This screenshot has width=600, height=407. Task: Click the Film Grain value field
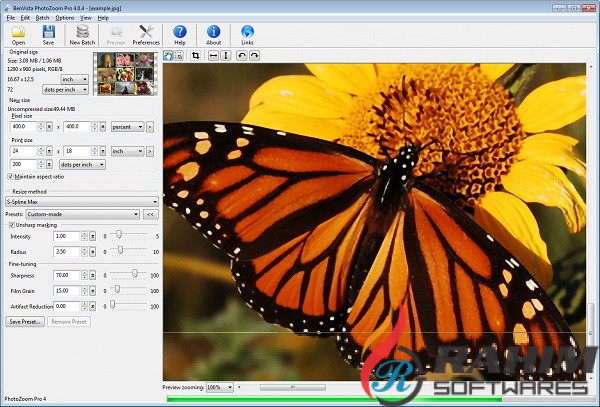click(68, 290)
